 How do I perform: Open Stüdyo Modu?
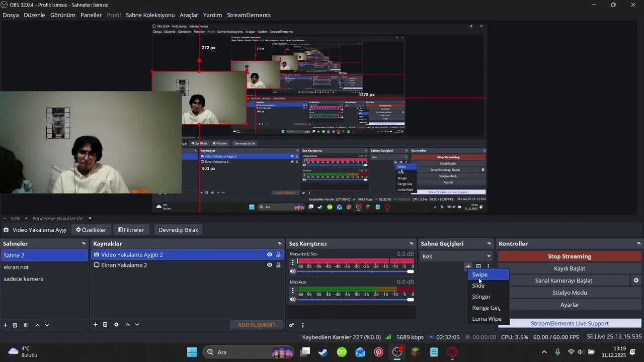click(x=570, y=293)
